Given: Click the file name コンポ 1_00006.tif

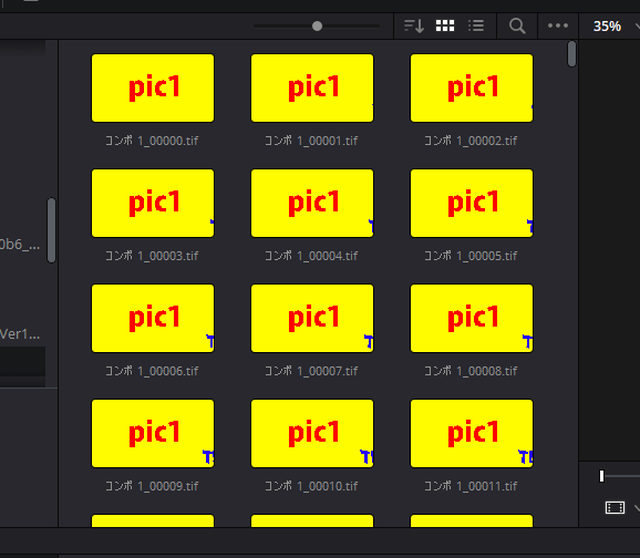Looking at the screenshot, I should click(x=152, y=371).
